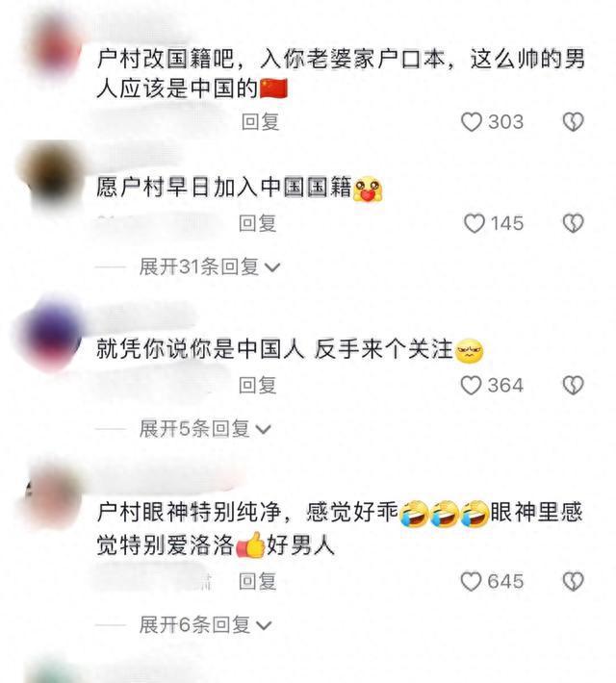
Task: Like the comment with 303 likes
Action: pyautogui.click(x=472, y=122)
